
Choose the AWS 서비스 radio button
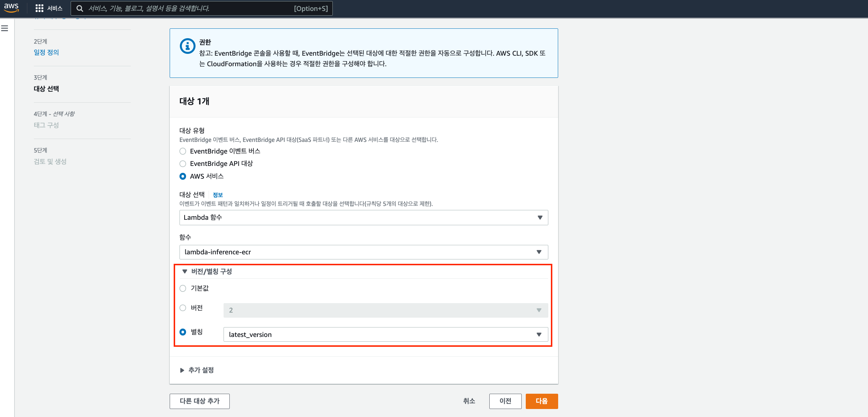tap(183, 176)
